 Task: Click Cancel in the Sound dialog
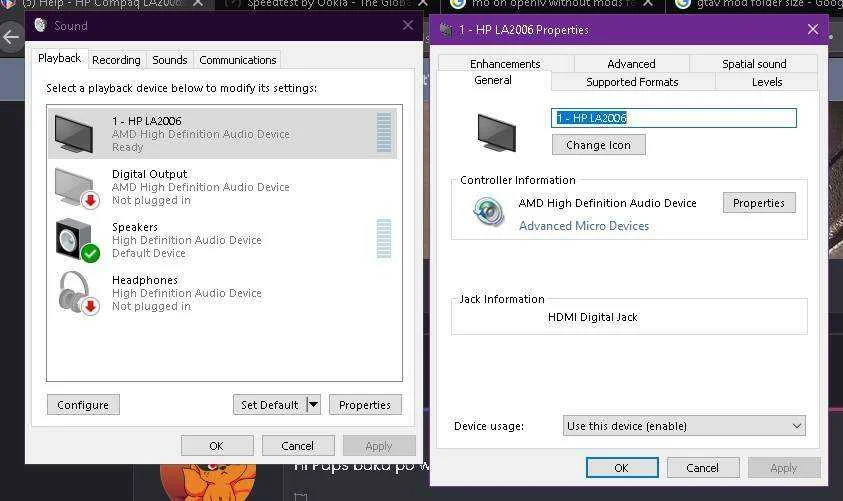click(298, 446)
